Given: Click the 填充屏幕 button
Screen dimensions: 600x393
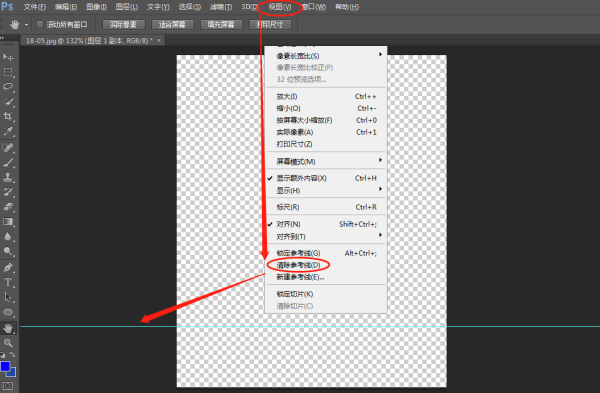Looking at the screenshot, I should (221, 24).
